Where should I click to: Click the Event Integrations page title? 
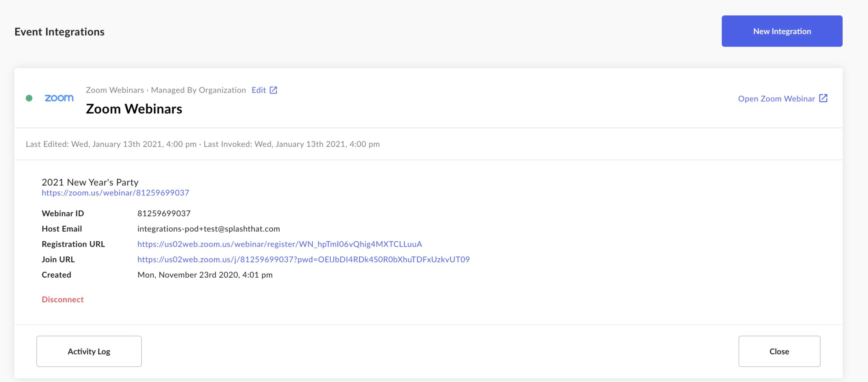(60, 32)
